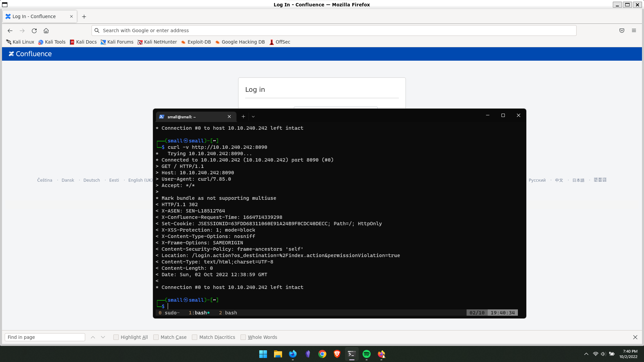Open the Wi-Fi network tray icon
This screenshot has width=644, height=362.
tap(596, 354)
